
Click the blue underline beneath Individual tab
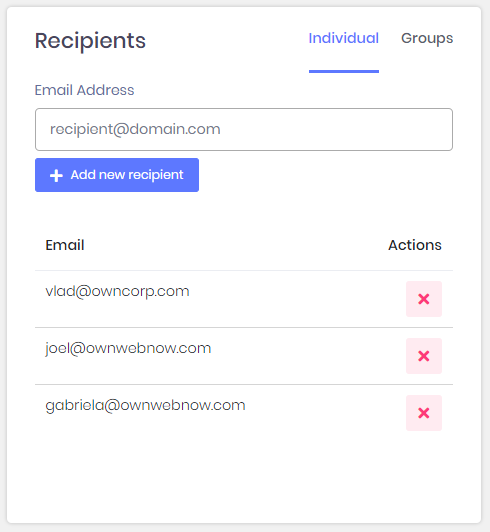[x=344, y=71]
